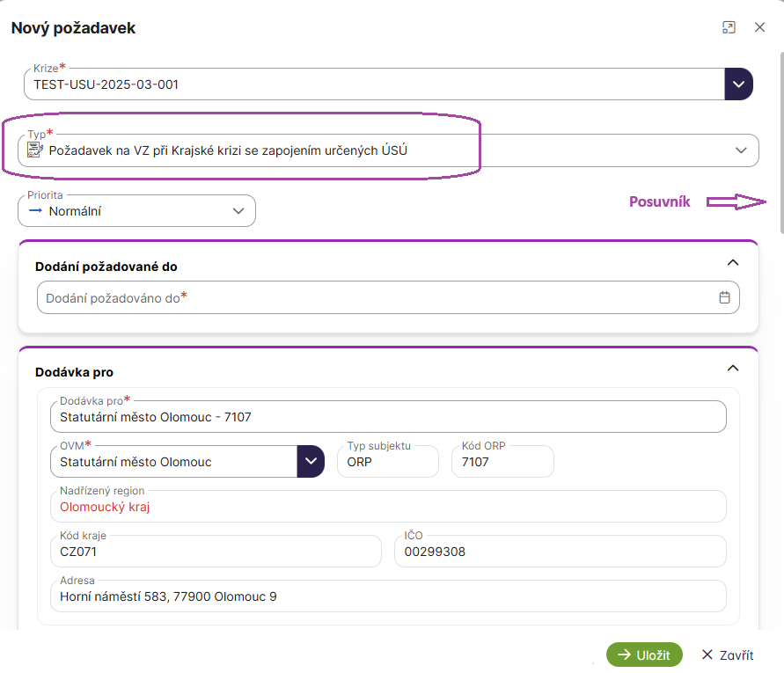Expand the Typ request type dropdown
Image resolution: width=784 pixels, height=673 pixels.
click(x=741, y=150)
